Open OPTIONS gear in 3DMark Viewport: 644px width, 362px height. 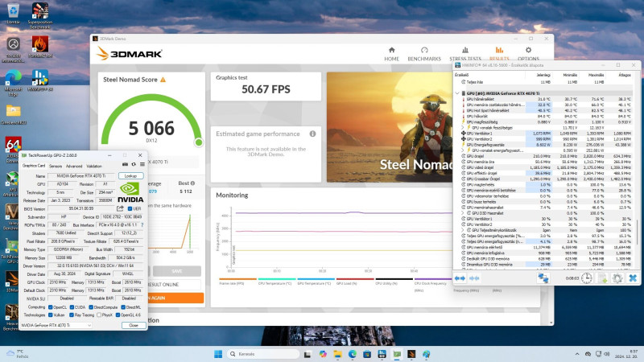pyautogui.click(x=528, y=54)
